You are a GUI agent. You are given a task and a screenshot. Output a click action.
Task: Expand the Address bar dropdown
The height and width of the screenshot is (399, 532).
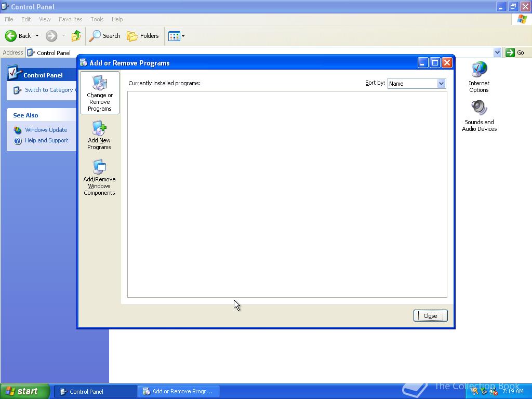point(497,52)
